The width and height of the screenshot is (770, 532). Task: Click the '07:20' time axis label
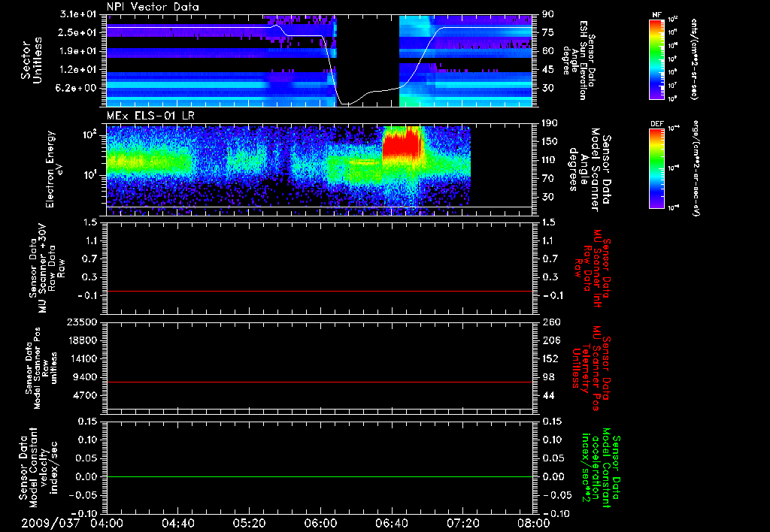coord(462,523)
